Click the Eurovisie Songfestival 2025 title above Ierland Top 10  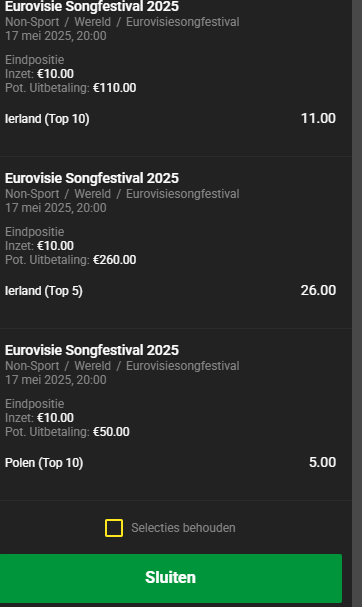pos(92,7)
